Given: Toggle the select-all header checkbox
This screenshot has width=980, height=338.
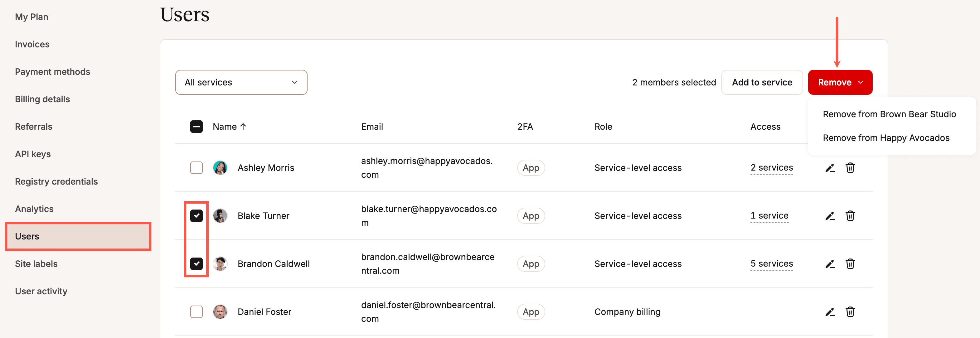Looking at the screenshot, I should 196,127.
